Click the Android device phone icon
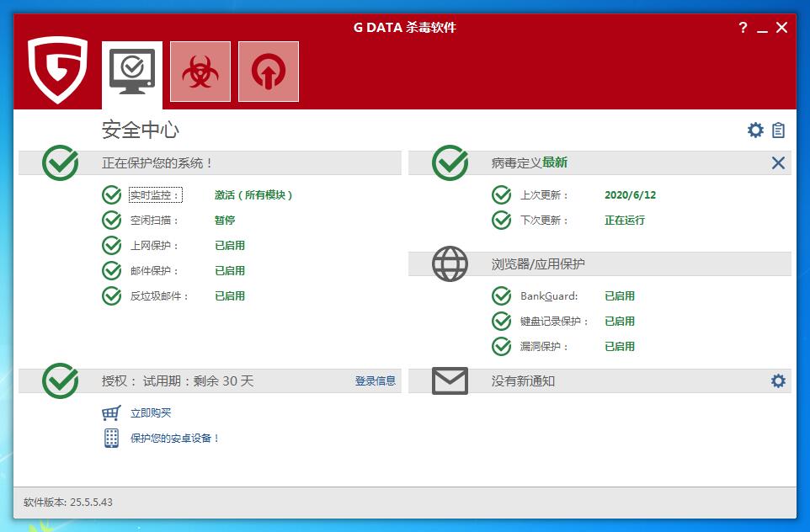 pyautogui.click(x=112, y=438)
